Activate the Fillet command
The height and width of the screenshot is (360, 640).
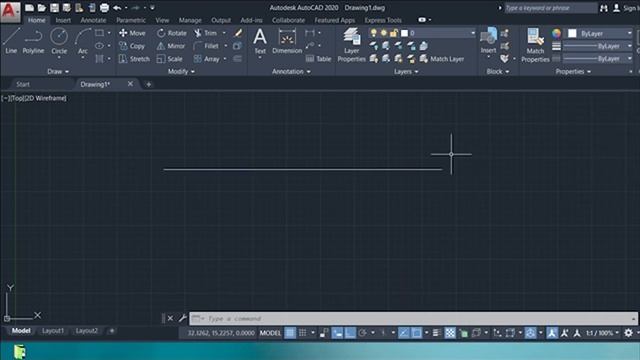pos(206,46)
